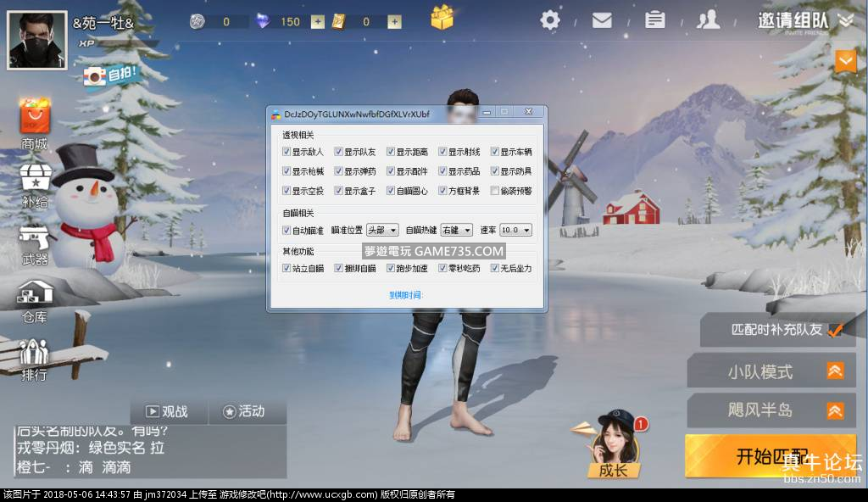Screen dimensions: 868x502
Task: Uncheck the 显示距离 checkbox
Action: coord(391,152)
